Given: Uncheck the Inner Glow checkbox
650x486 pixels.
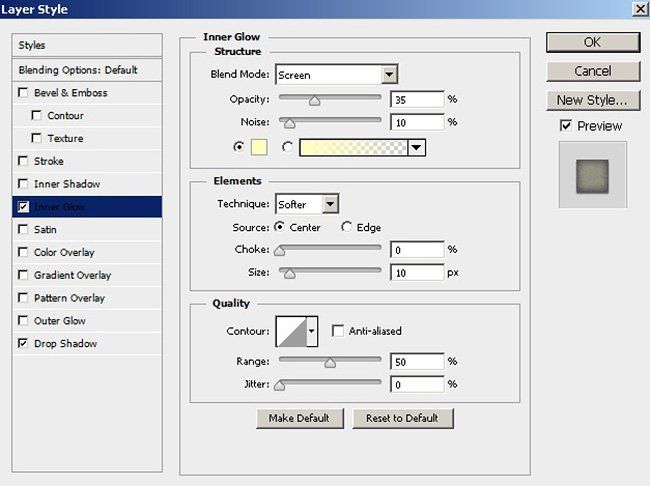Looking at the screenshot, I should point(23,207).
